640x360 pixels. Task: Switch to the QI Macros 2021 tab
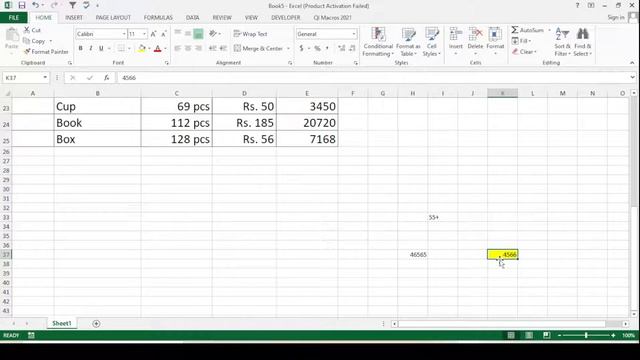tap(332, 18)
